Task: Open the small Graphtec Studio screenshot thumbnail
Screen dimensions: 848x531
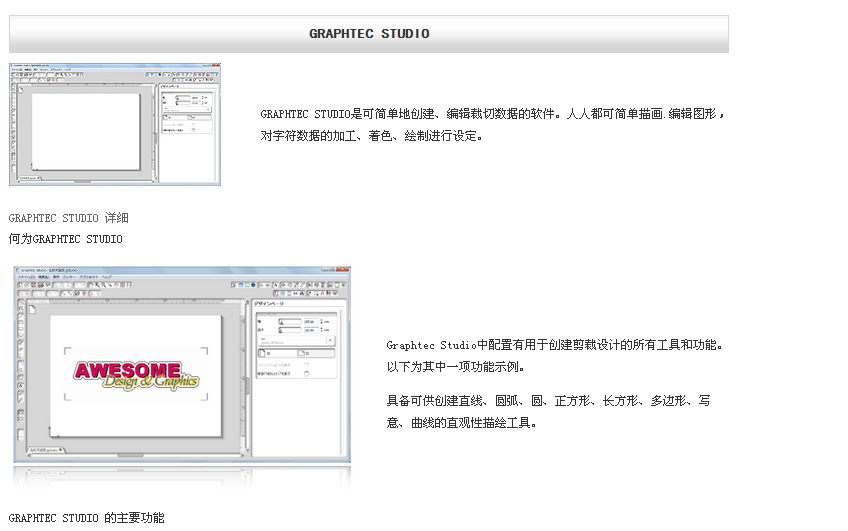Action: coord(115,124)
